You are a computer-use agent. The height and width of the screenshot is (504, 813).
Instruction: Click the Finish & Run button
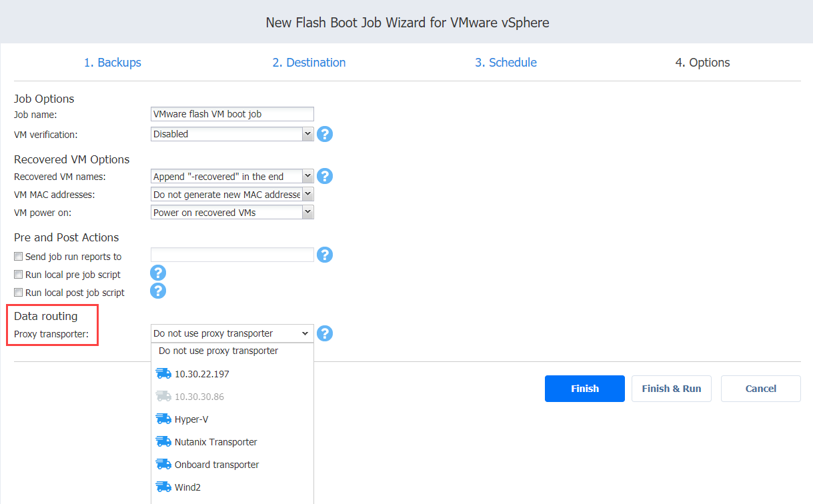tap(672, 389)
